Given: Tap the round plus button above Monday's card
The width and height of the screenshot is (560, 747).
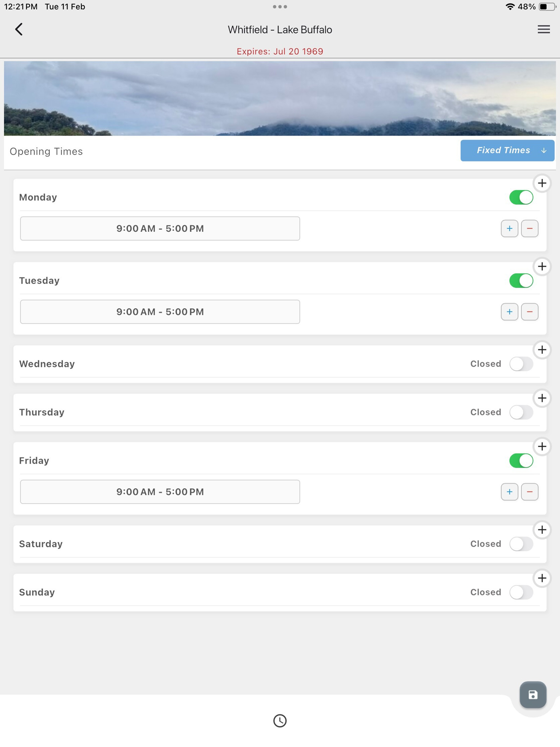Looking at the screenshot, I should pos(542,183).
